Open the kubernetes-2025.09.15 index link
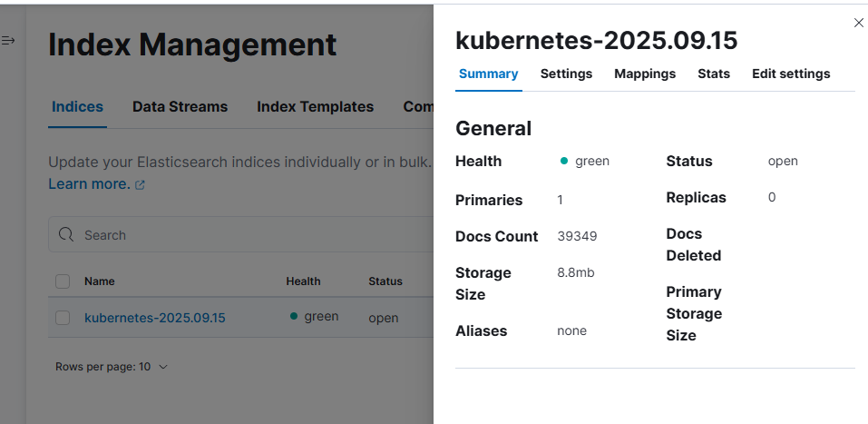868x424 pixels. coord(154,318)
